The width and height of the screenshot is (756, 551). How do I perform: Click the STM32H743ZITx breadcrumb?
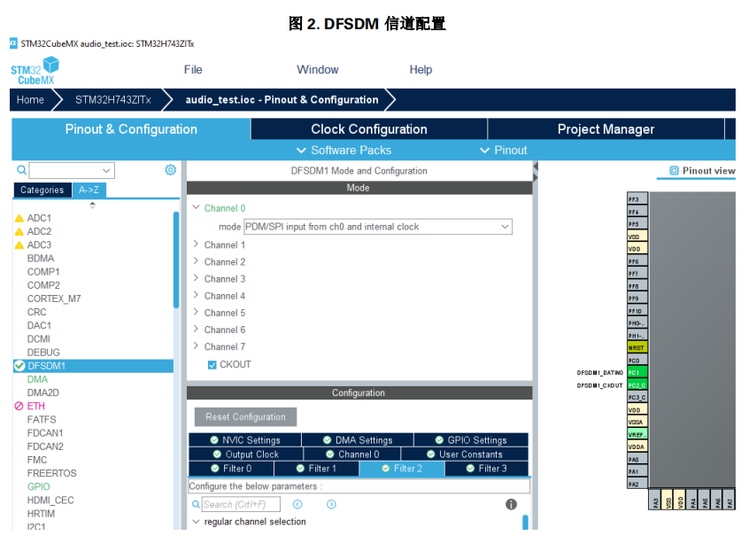tap(112, 100)
